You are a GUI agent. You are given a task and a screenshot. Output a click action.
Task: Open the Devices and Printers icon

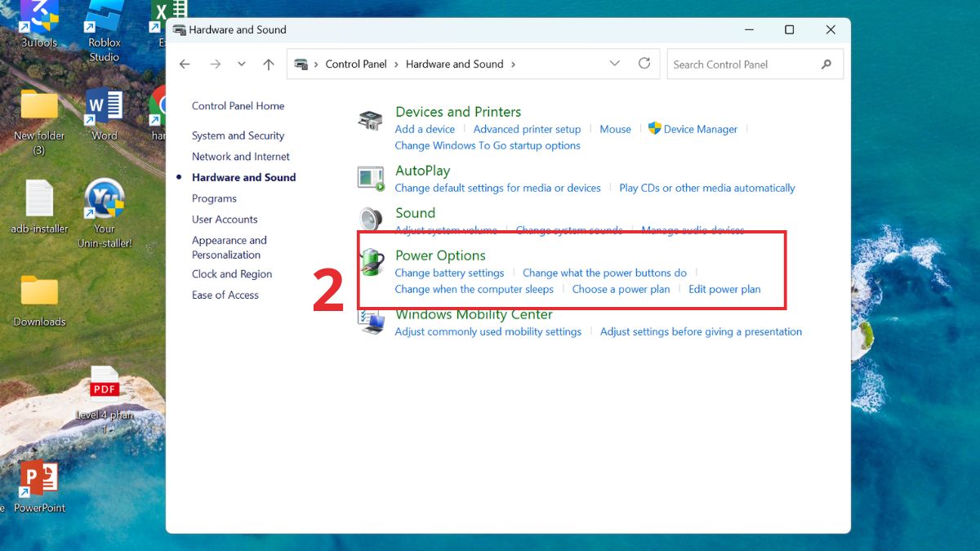point(371,122)
